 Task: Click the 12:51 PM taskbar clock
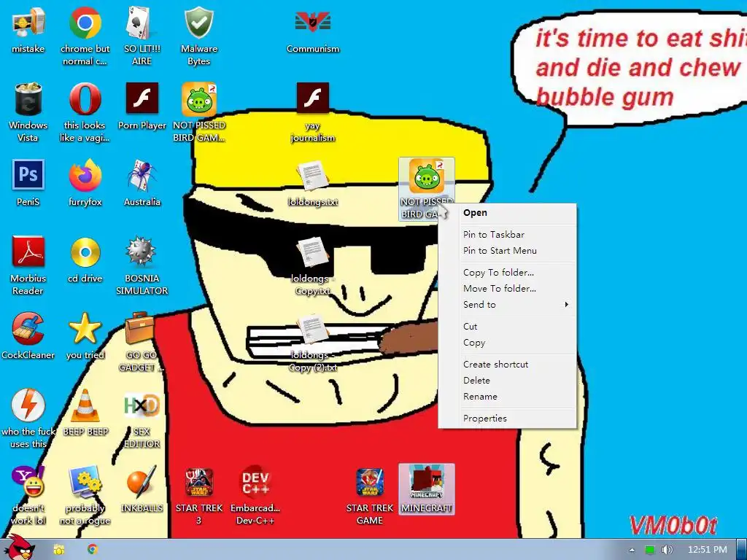(x=708, y=550)
